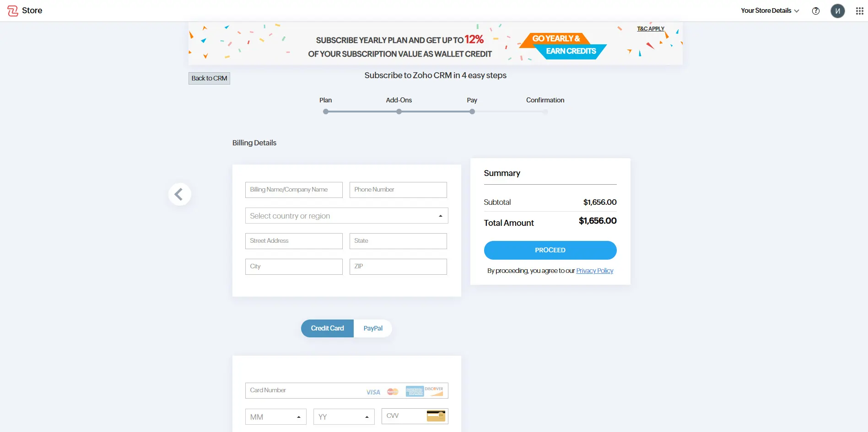Click the Plan step progress dot
Image resolution: width=868 pixels, height=432 pixels.
coord(326,112)
